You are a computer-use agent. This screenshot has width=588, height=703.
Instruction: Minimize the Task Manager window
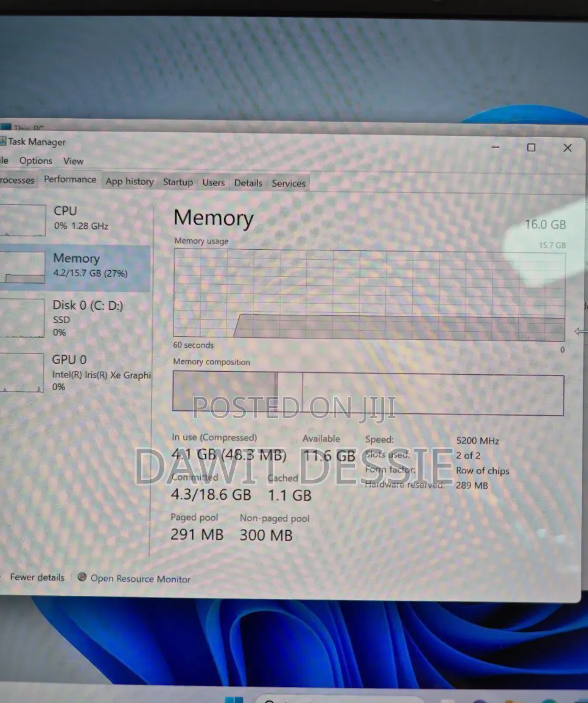495,147
